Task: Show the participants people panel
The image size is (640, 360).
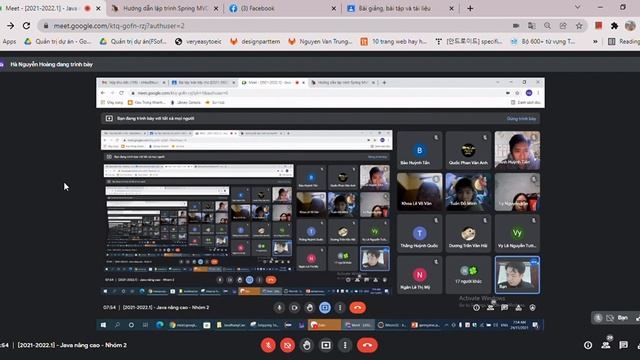Action: coord(606,345)
